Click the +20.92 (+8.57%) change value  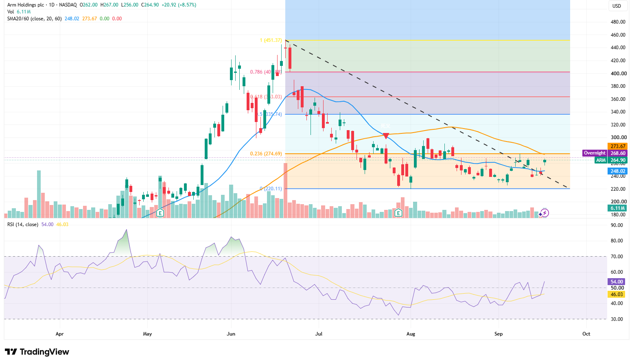click(179, 5)
